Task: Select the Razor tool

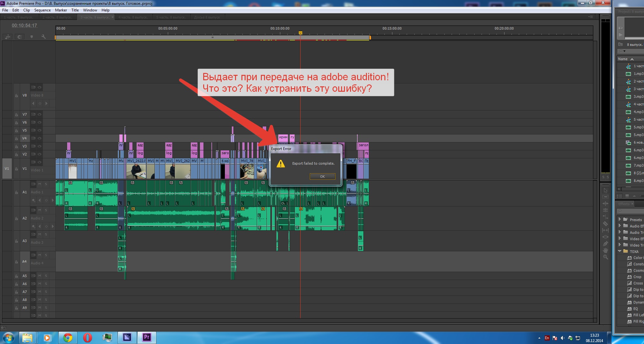Action: 605,224
